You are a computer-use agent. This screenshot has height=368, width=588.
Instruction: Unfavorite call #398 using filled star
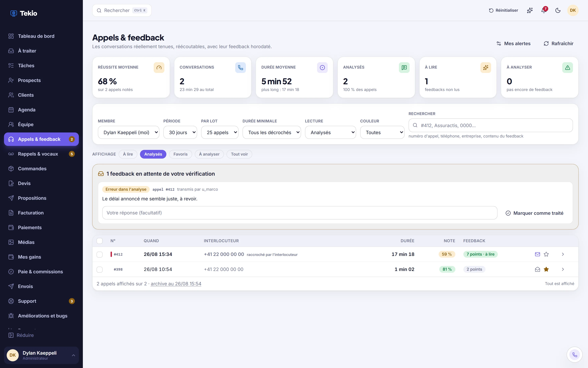pyautogui.click(x=546, y=269)
